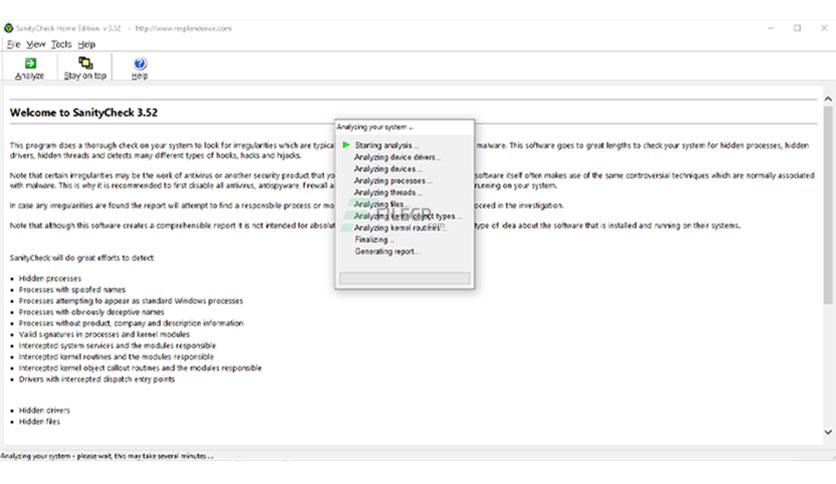This screenshot has width=836, height=484.
Task: Maximize the SanityCheck window
Action: [x=797, y=28]
